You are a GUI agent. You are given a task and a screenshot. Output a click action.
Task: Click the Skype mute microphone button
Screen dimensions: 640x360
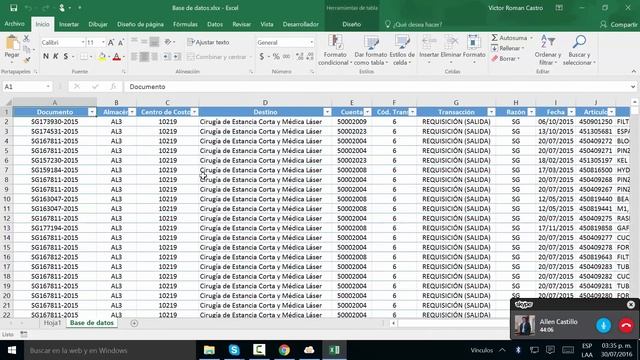[x=603, y=325]
